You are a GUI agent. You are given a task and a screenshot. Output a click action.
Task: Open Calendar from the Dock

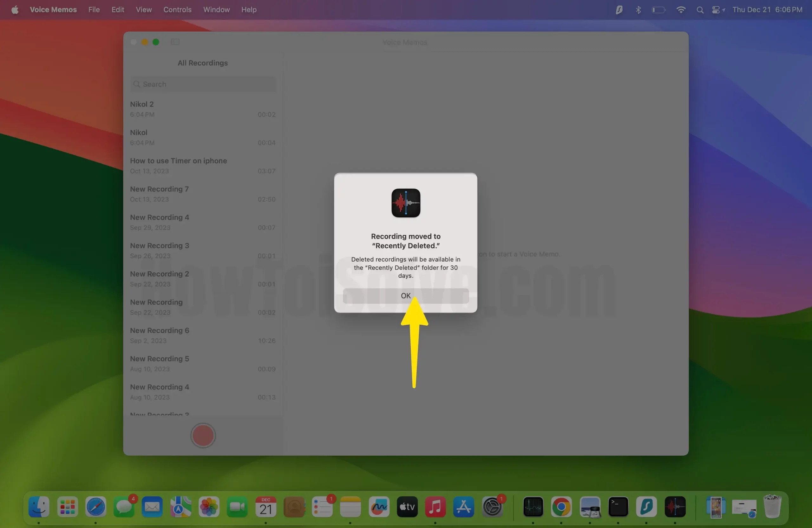pos(266,506)
